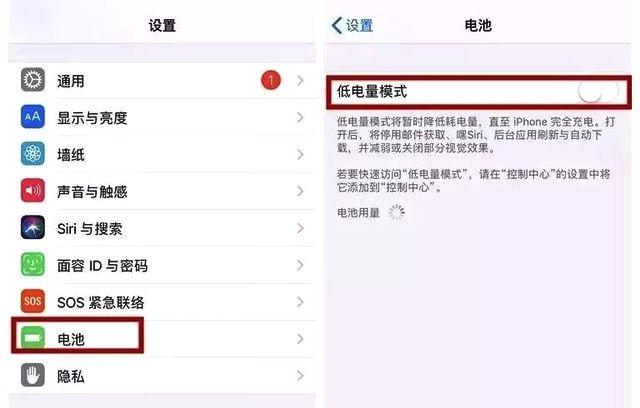Viewport: 640px width, 408px height.
Task: Enable the Low Power Mode (低电量模式) switch
Action: [598, 92]
